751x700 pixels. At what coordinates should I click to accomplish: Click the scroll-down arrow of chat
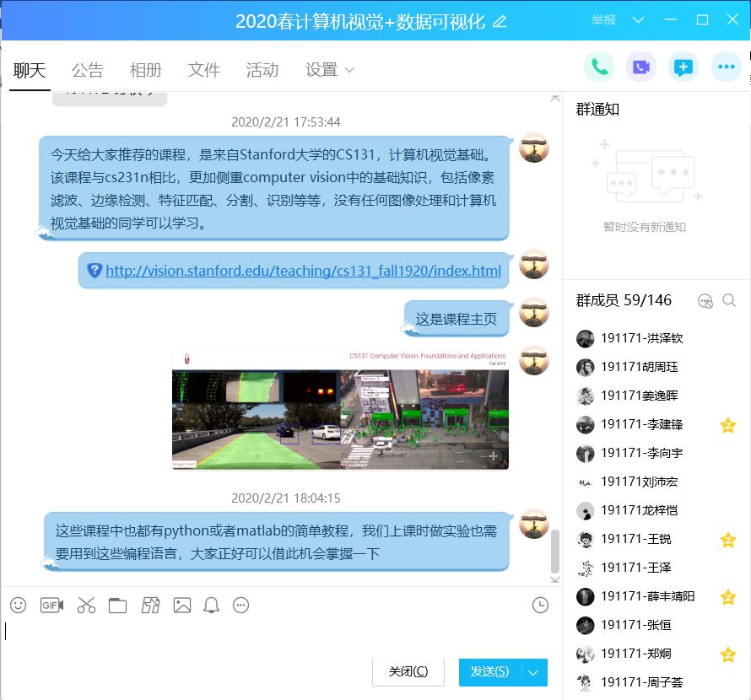coord(555,580)
